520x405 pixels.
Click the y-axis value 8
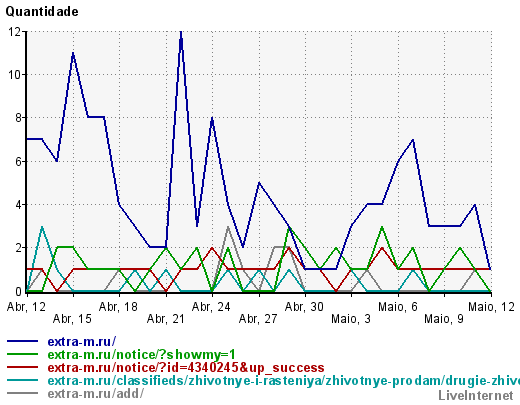(18, 118)
